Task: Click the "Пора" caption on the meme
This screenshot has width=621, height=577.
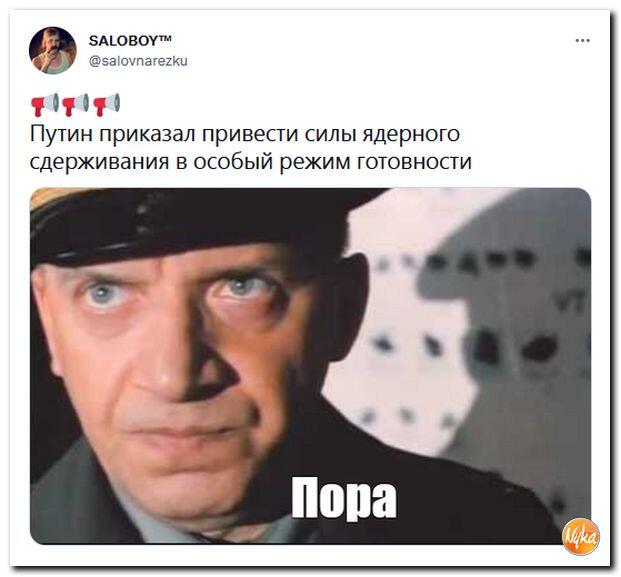Action: 344,499
